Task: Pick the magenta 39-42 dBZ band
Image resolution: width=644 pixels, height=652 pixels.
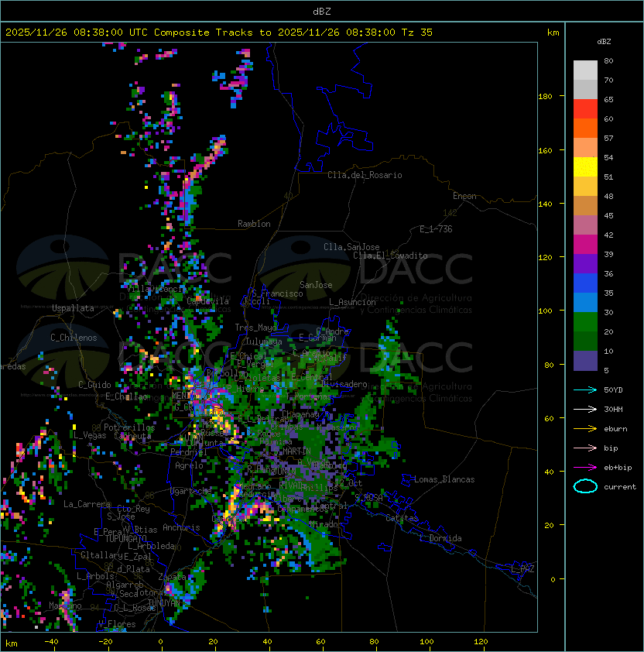Action: [585, 245]
